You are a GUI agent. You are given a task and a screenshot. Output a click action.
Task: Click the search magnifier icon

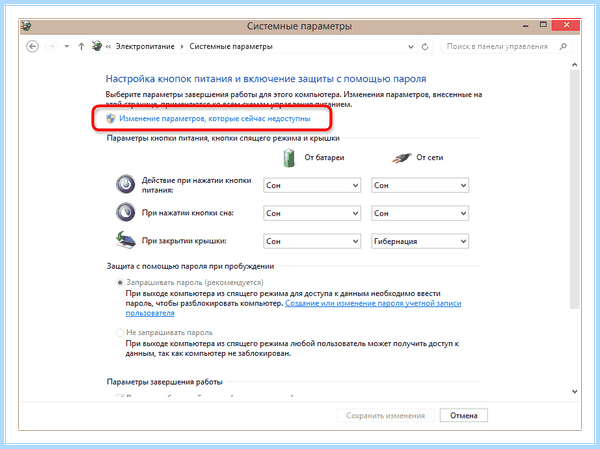(563, 47)
